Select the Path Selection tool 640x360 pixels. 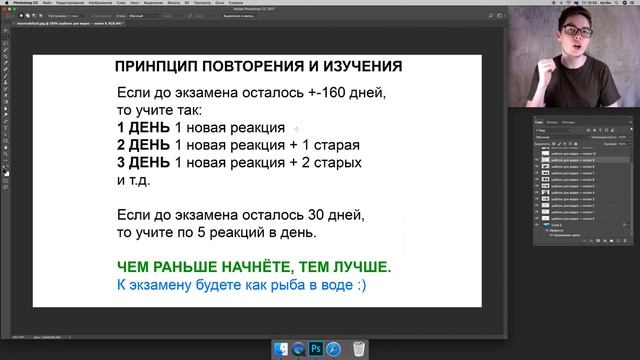6,135
